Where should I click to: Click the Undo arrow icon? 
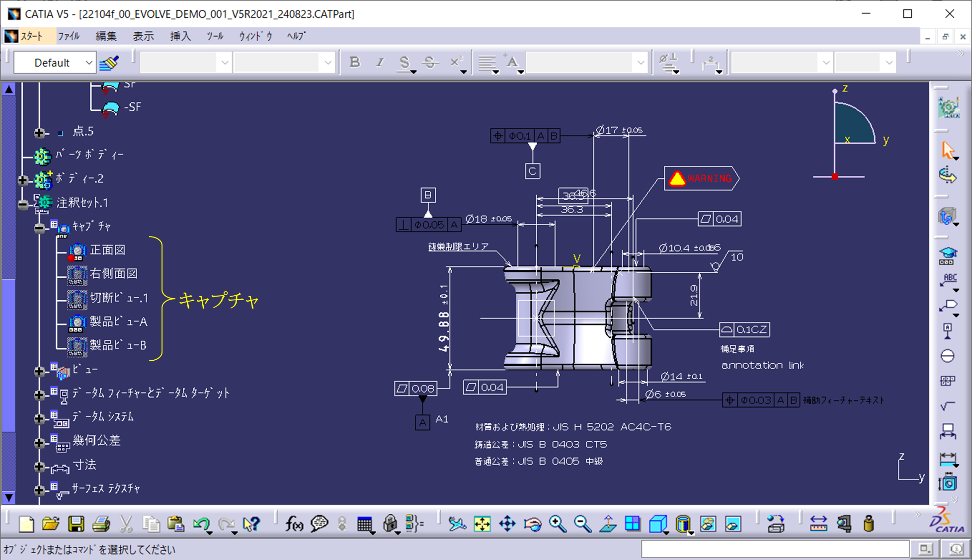click(201, 524)
